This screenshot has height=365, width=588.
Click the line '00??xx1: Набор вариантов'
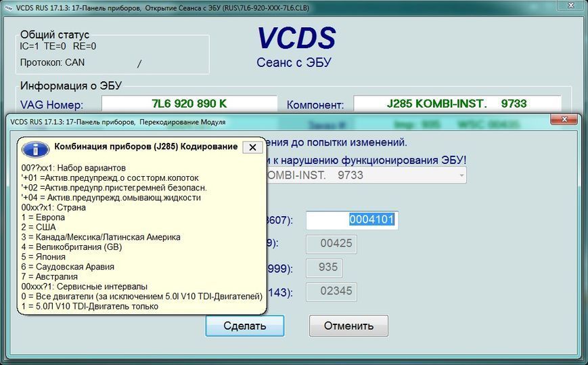pyautogui.click(x=74, y=168)
